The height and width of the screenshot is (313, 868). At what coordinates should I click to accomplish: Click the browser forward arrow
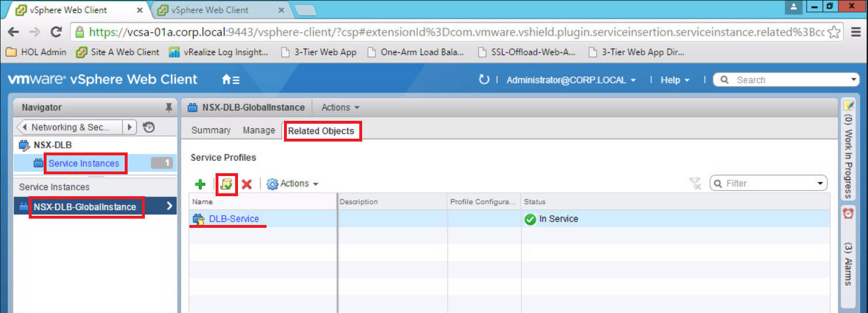(x=34, y=32)
